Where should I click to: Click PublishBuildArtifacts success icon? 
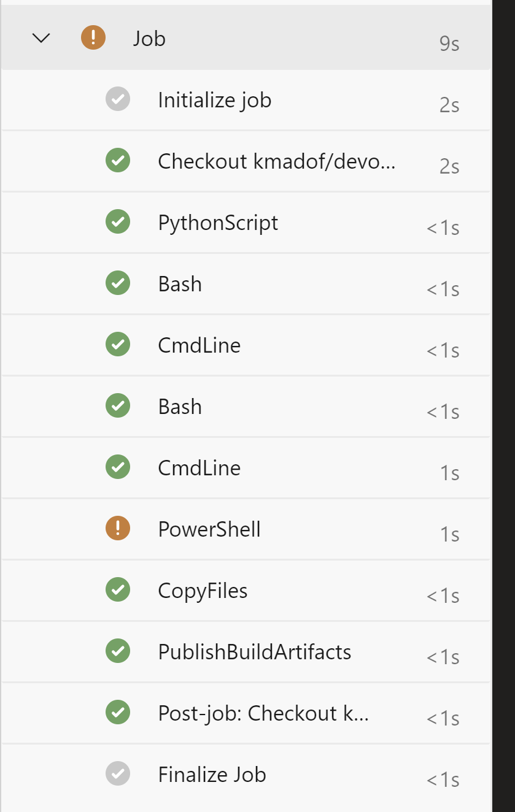point(118,651)
